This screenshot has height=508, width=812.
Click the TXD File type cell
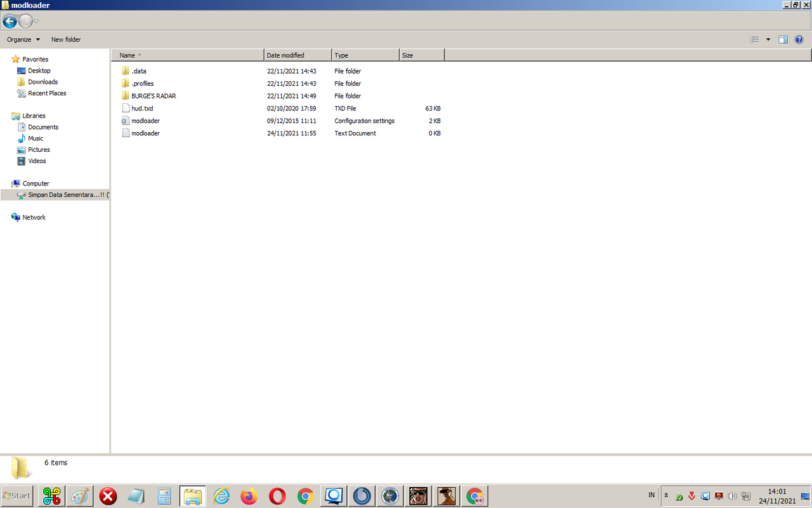345,109
